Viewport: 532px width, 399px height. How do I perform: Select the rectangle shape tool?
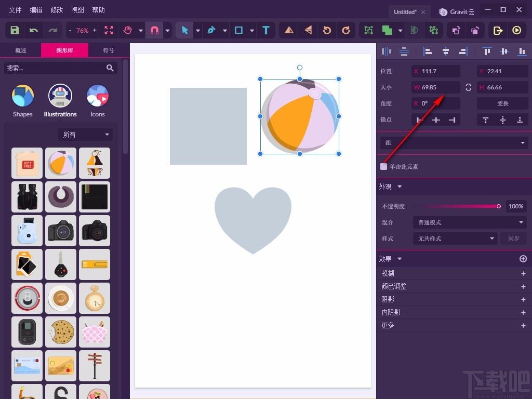point(239,30)
